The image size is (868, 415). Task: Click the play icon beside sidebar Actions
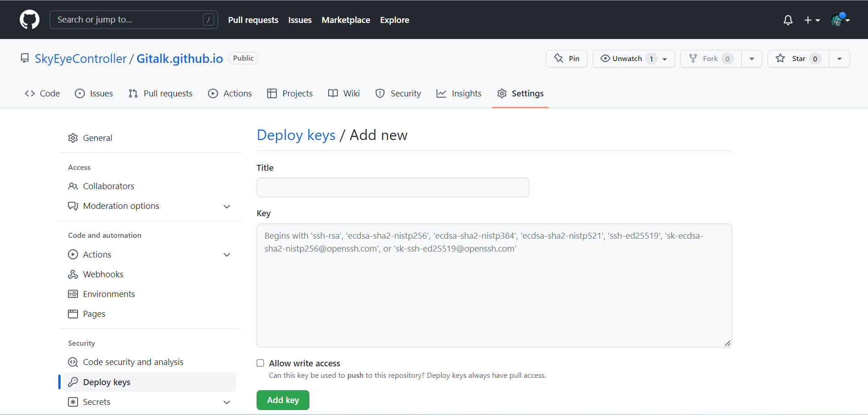(73, 254)
